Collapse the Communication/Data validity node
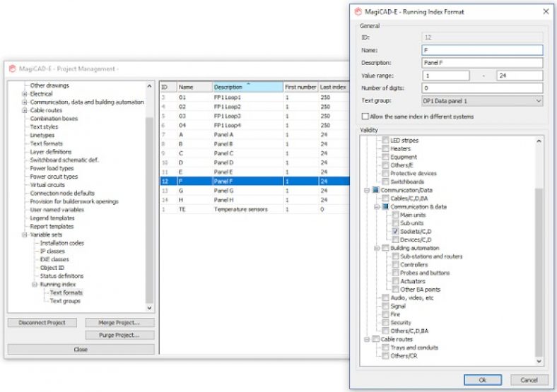This screenshot has width=557, height=392. click(367, 190)
